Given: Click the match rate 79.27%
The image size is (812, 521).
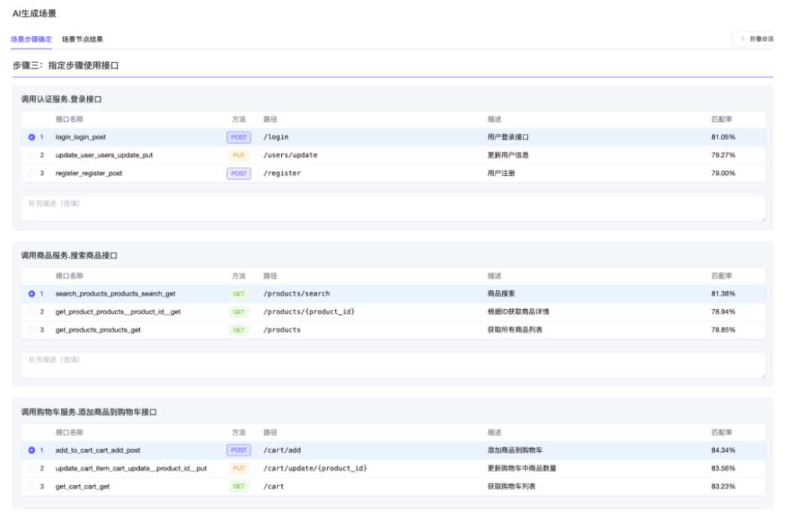Looking at the screenshot, I should [x=723, y=156].
